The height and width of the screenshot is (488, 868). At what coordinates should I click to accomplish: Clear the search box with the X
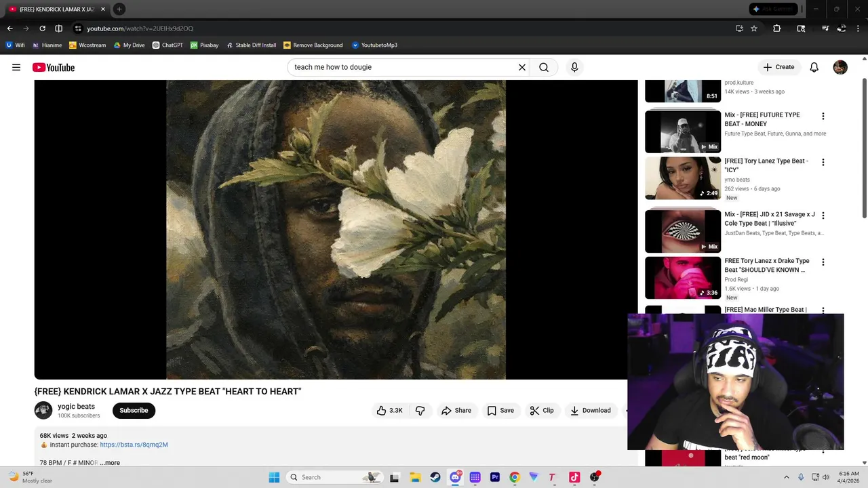point(522,67)
